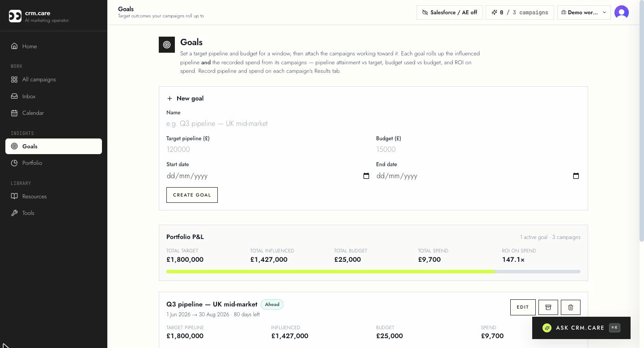Screen dimensions: 644x348
Task: Click the green Ask CRM.CARE bolt icon
Action: 547,328
